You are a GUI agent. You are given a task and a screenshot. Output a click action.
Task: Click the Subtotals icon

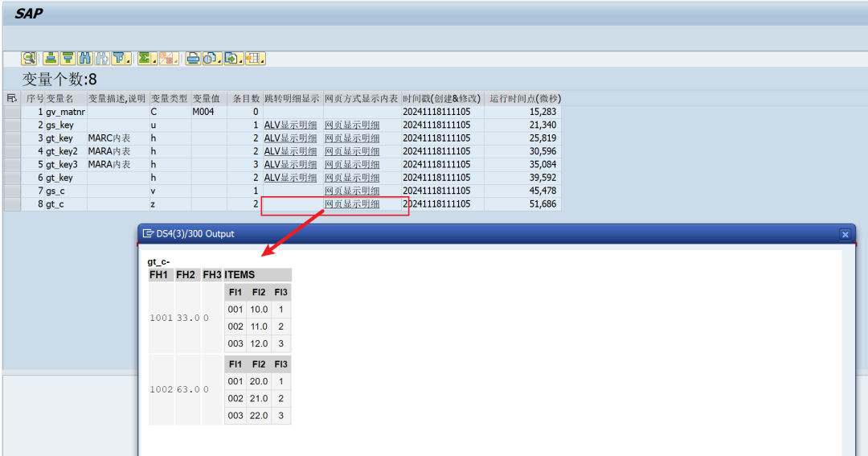coord(167,58)
